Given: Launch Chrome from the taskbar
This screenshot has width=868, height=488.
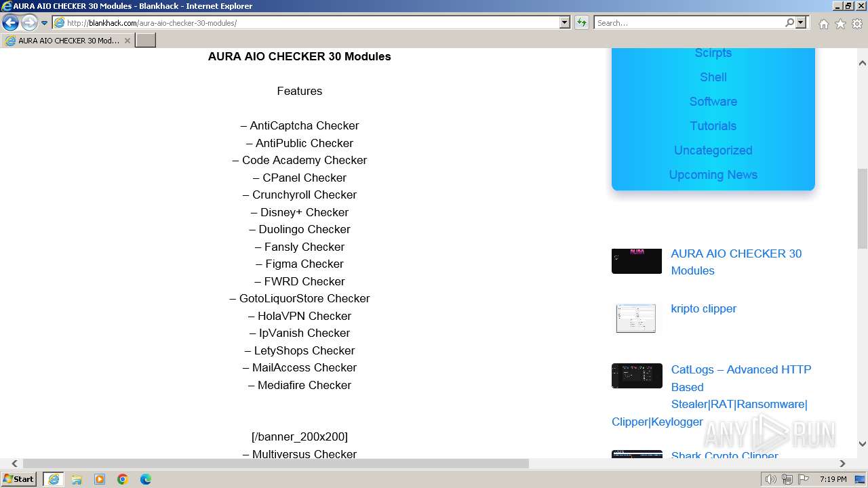Looking at the screenshot, I should pyautogui.click(x=123, y=479).
